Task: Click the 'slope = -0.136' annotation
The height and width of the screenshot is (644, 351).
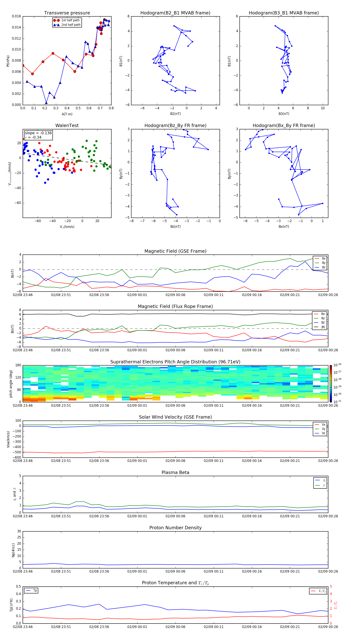Action: [38, 133]
